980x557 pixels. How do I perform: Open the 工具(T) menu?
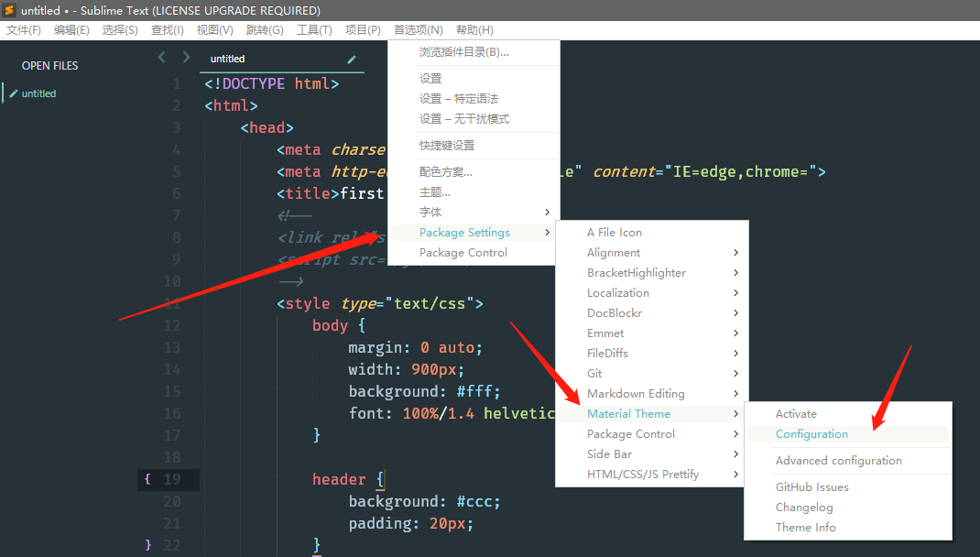pyautogui.click(x=315, y=29)
